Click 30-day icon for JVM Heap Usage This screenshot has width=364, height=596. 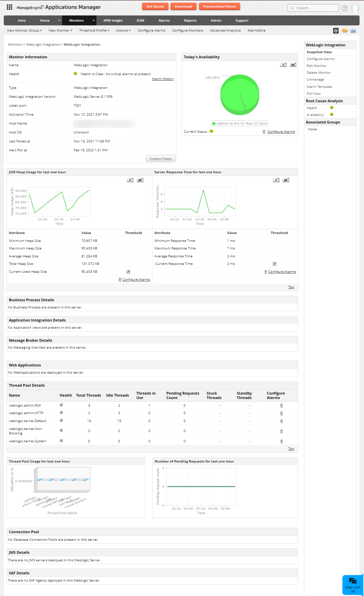coord(140,180)
